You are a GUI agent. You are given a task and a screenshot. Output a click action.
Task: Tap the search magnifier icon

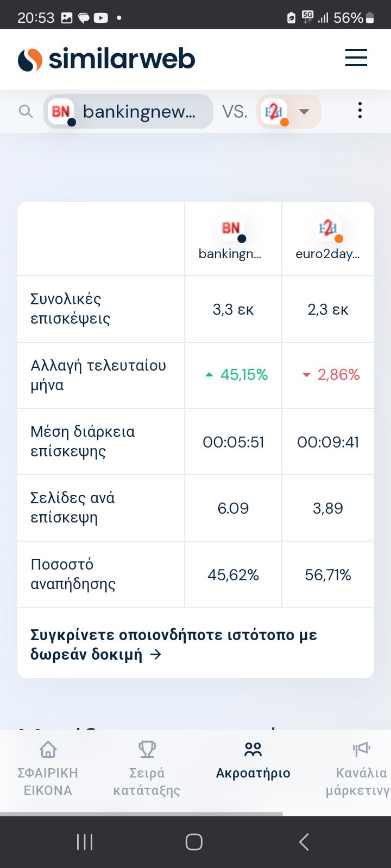coord(26,112)
